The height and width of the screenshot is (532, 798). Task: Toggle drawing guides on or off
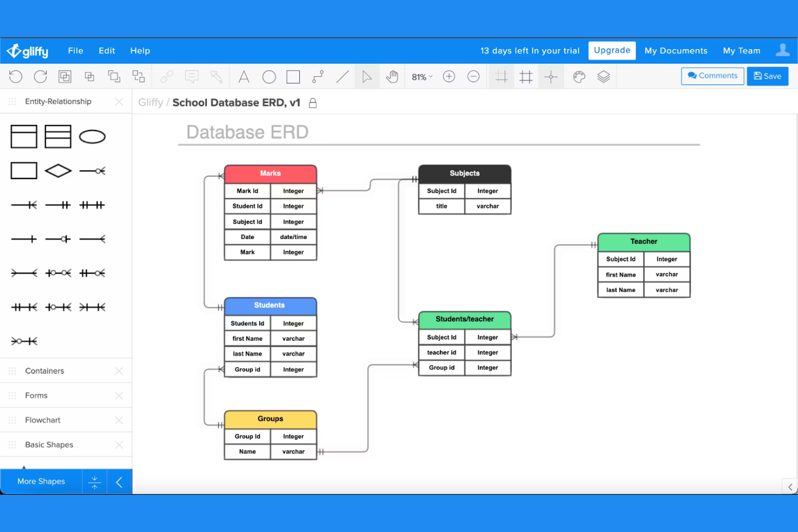(501, 76)
